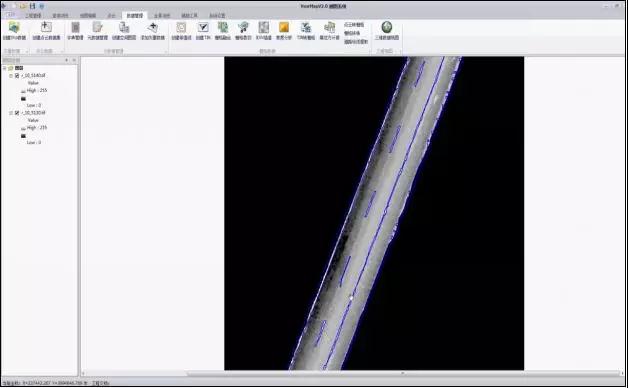Click the TIN to raster conversion icon
628x388 pixels.
[x=306, y=27]
